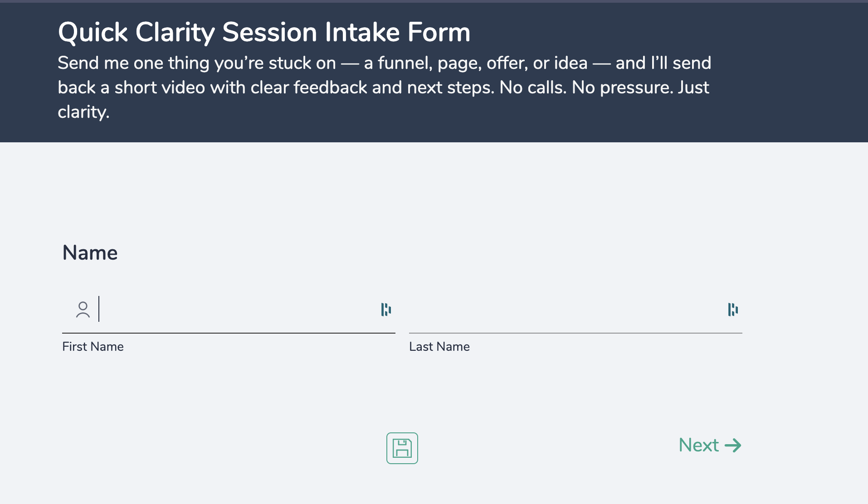Click the Quick Clarity Session Intake Form title
The height and width of the screenshot is (504, 868).
(x=264, y=32)
